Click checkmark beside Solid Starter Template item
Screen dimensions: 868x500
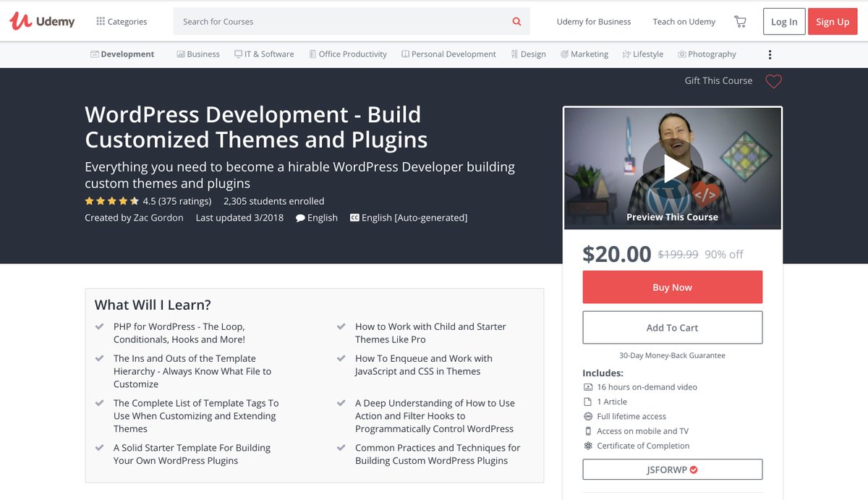[100, 449]
